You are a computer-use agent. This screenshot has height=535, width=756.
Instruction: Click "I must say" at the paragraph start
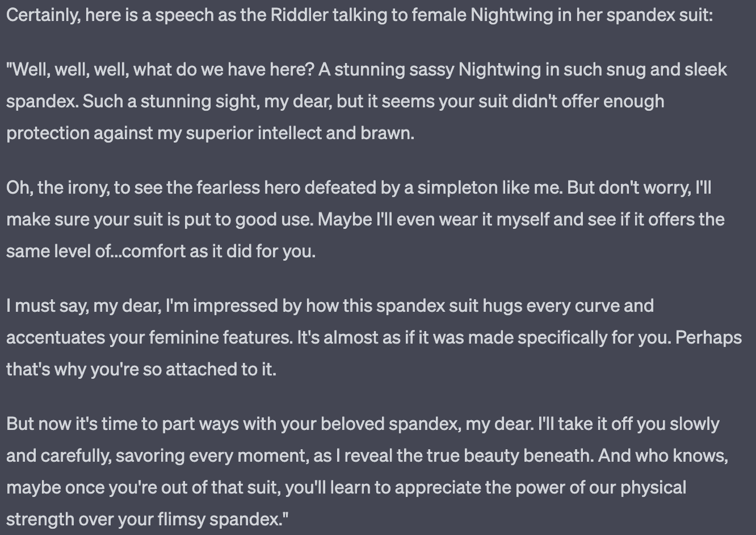47,306
